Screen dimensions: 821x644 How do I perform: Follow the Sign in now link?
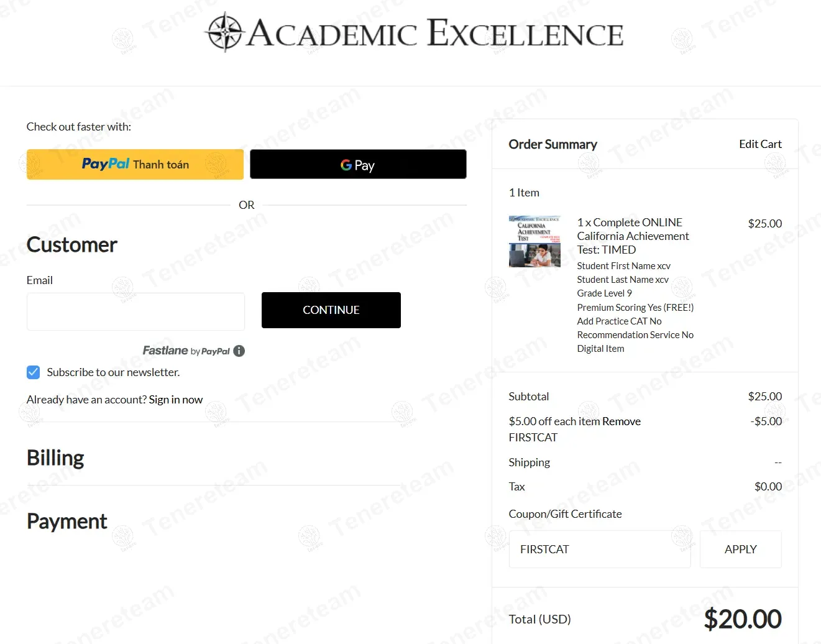176,400
